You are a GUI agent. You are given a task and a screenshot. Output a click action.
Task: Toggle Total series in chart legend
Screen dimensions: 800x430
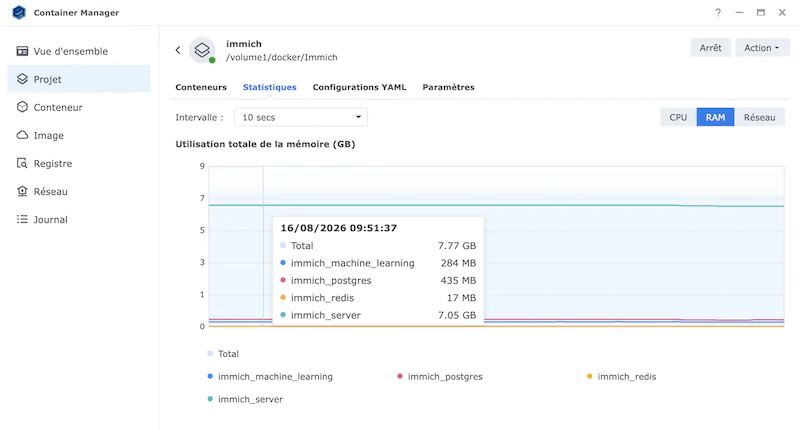223,353
